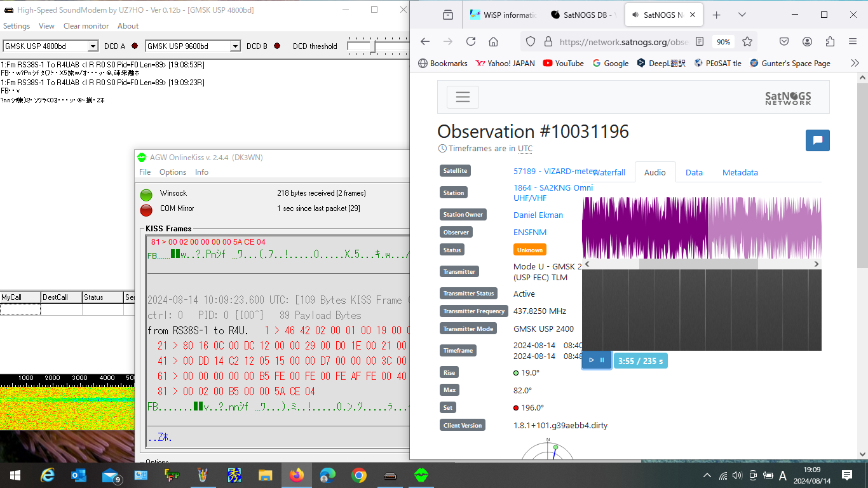Open the Firefox hamburger menu
The width and height of the screenshot is (868, 488).
pyautogui.click(x=853, y=41)
